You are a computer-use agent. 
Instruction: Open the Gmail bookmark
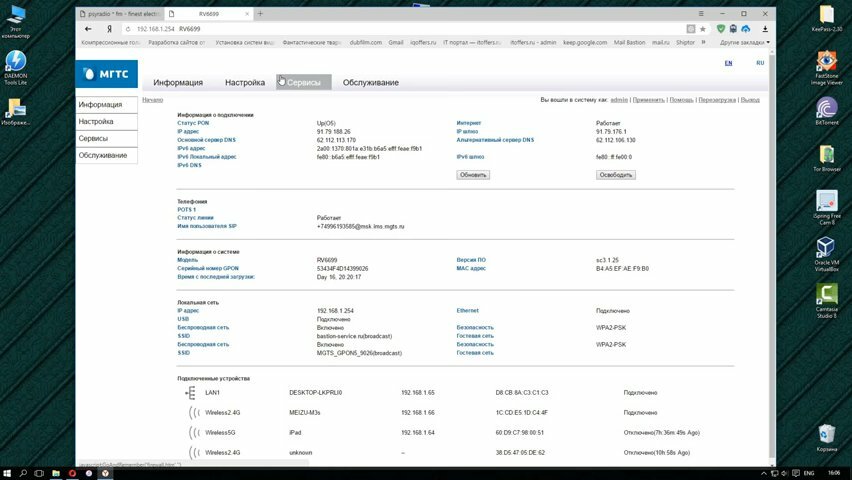[x=396, y=42]
